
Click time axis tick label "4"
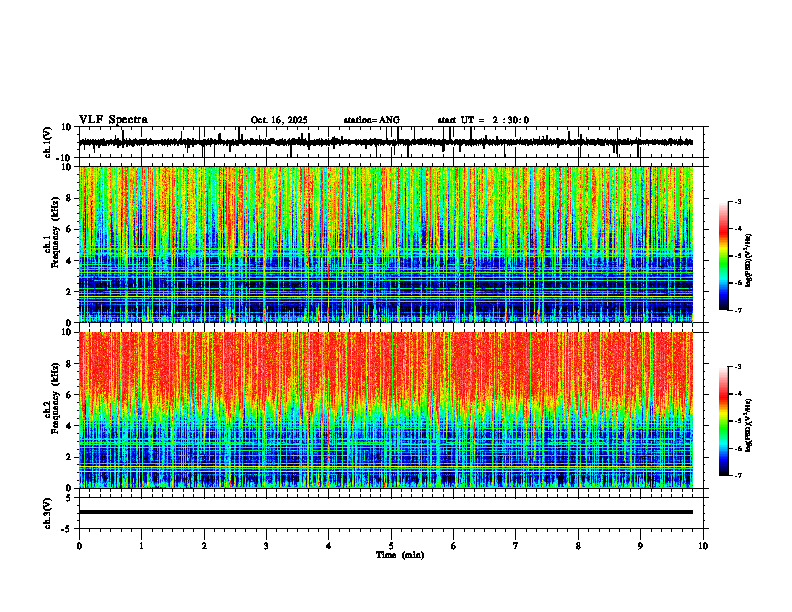tap(329, 546)
